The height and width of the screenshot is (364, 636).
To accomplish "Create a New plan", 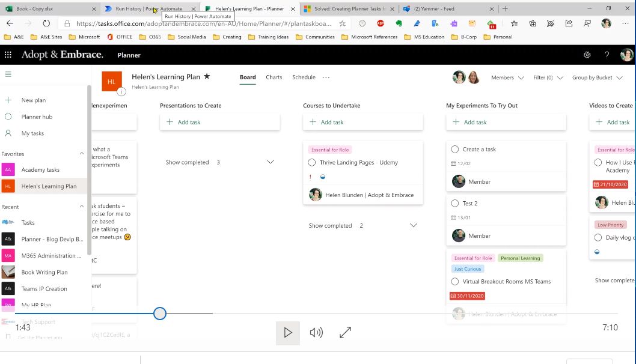I will coord(33,100).
